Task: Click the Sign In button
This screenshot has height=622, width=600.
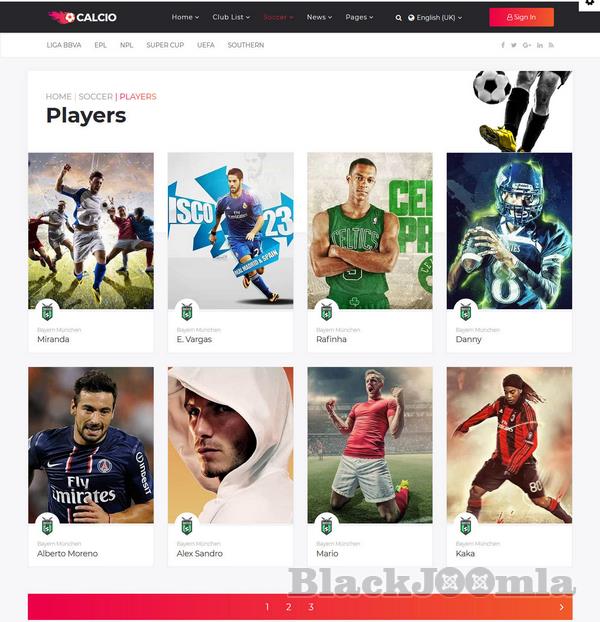Action: [x=521, y=17]
